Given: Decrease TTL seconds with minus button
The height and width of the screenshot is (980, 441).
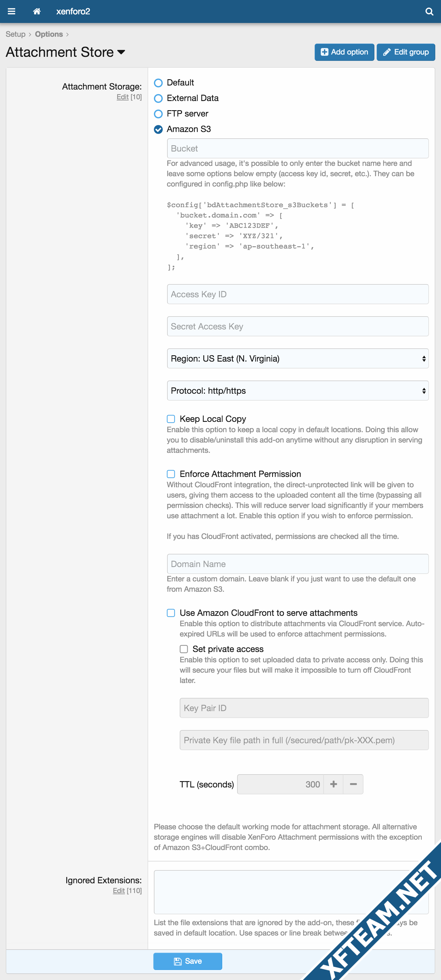Looking at the screenshot, I should click(353, 784).
